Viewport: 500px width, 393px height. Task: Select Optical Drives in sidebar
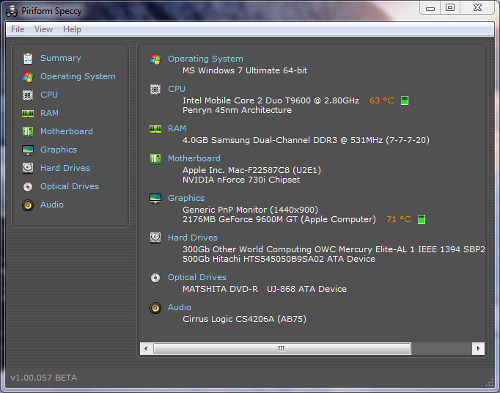tap(70, 186)
